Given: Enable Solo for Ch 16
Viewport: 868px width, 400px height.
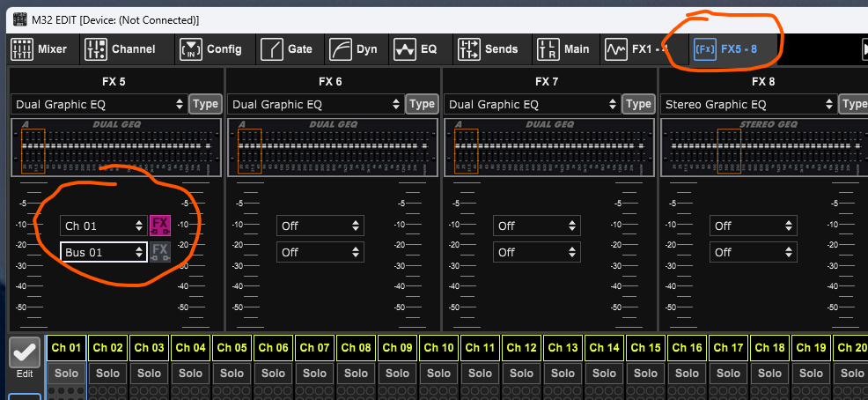Looking at the screenshot, I should 688,374.
